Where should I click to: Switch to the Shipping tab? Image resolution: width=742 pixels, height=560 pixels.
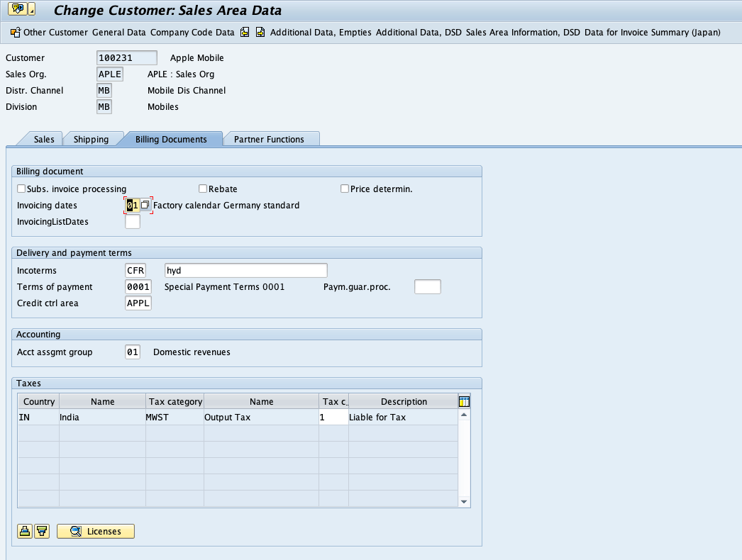coord(93,139)
